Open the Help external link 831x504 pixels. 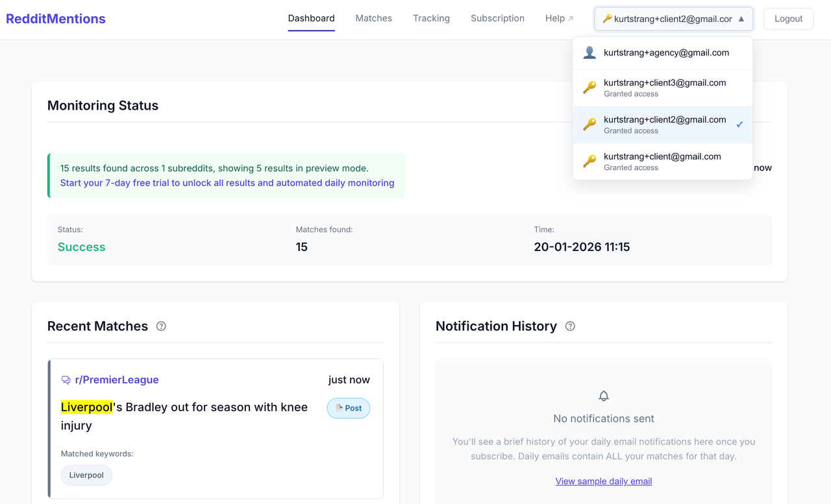point(559,18)
